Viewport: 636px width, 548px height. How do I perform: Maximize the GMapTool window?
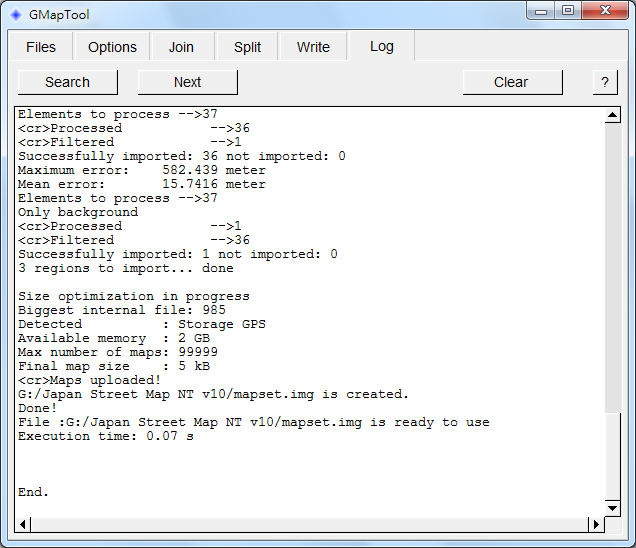[x=568, y=11]
